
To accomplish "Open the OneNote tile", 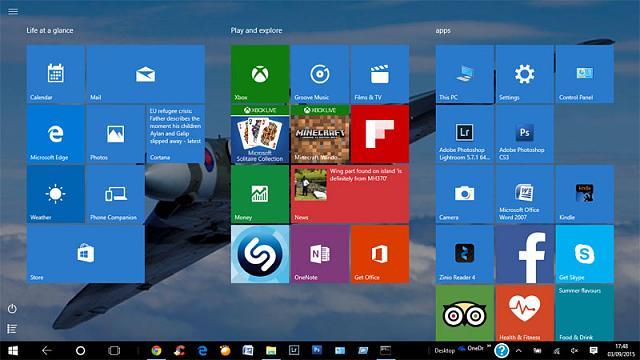I will click(320, 254).
